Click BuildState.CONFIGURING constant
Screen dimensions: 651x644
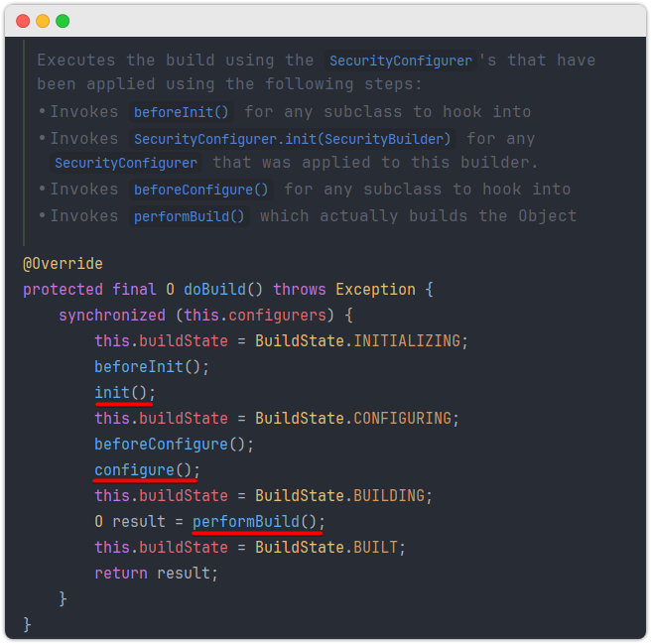tap(357, 418)
